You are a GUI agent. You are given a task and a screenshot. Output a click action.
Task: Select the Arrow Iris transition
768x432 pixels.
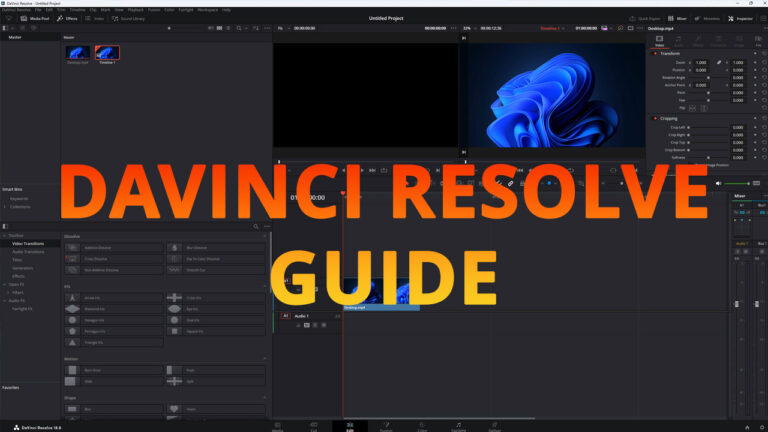click(114, 298)
